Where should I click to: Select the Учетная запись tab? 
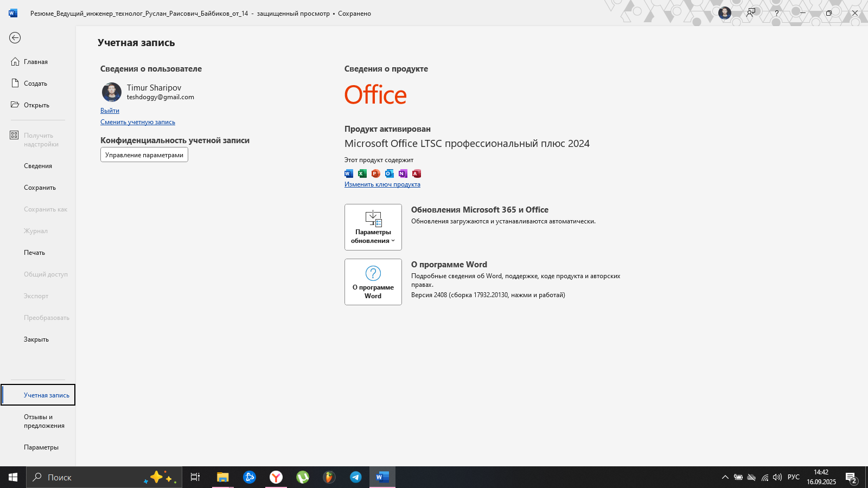pos(38,395)
